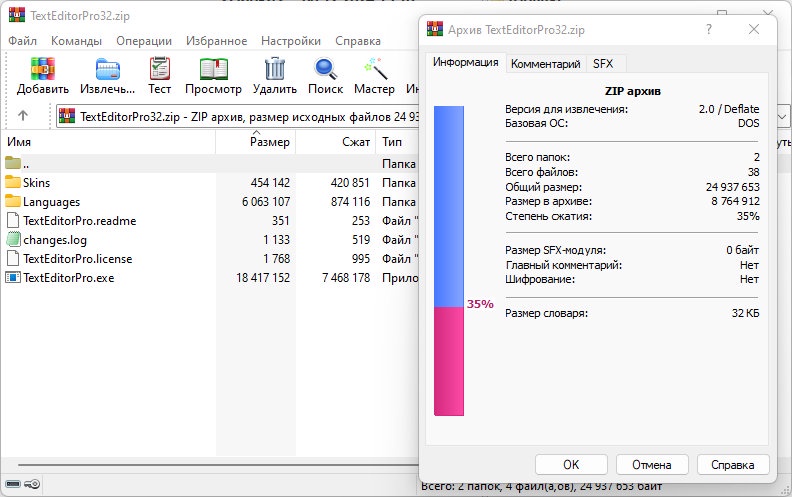Go up one level with arrow icon
Image resolution: width=792 pixels, height=497 pixels.
(23, 116)
